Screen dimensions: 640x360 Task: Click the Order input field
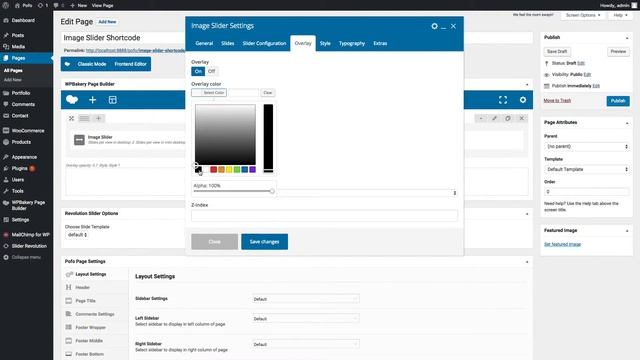(587, 191)
